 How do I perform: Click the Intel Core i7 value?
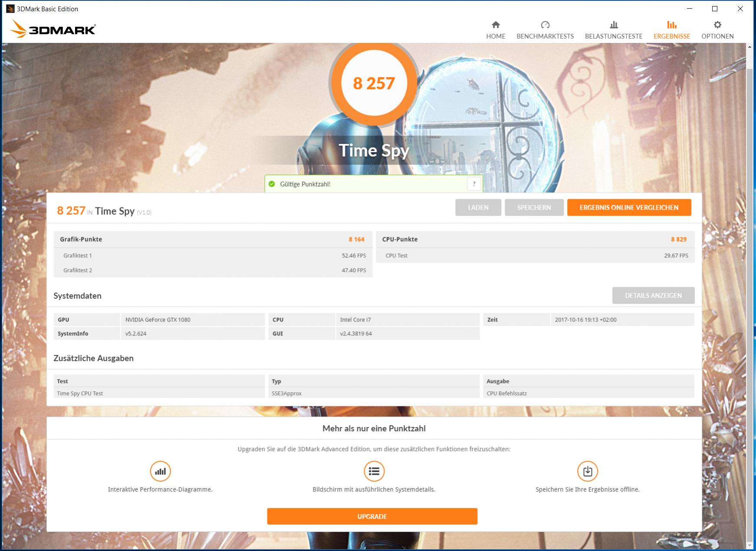click(x=355, y=320)
